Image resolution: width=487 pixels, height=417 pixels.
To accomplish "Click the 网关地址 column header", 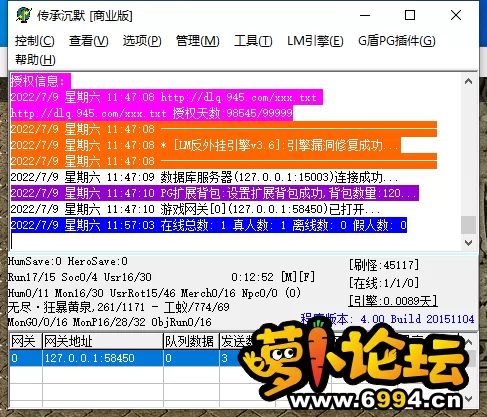I will coord(103,341).
